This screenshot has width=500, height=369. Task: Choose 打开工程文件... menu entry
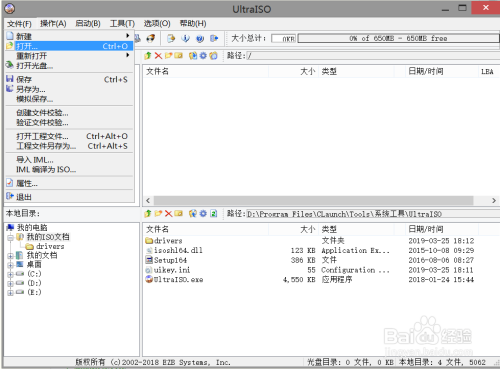point(69,136)
